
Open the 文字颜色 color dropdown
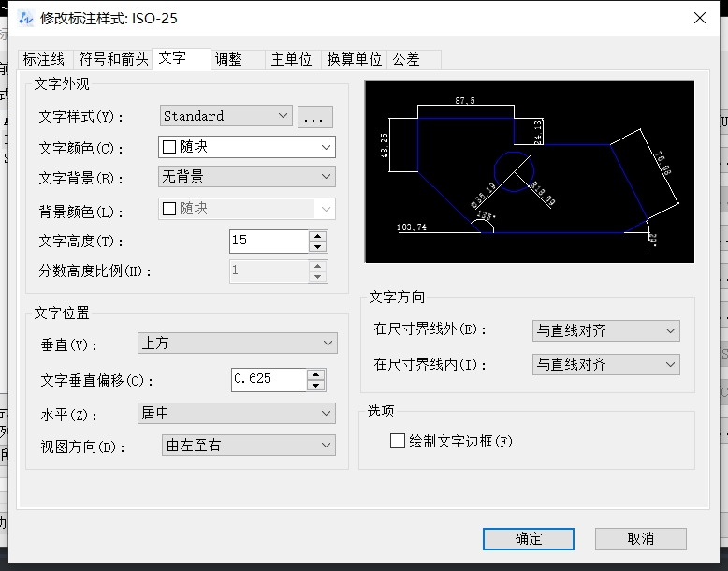point(247,147)
